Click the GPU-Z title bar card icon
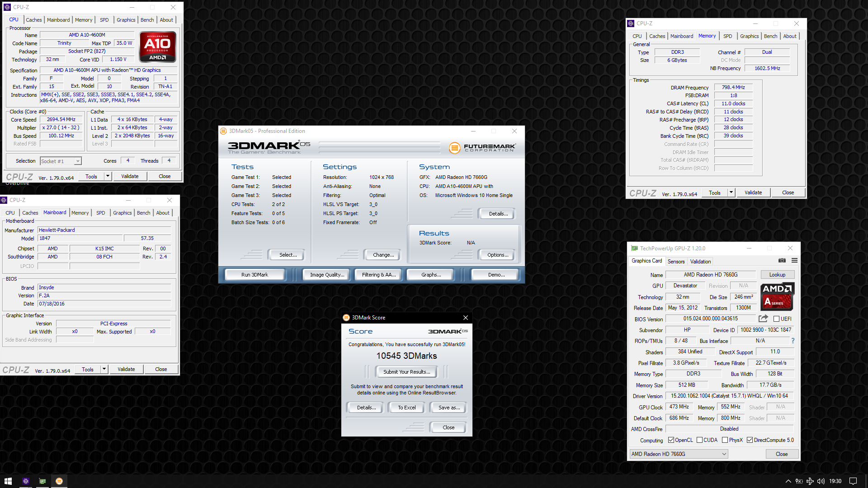Screen dimensions: 868x488 634,249
